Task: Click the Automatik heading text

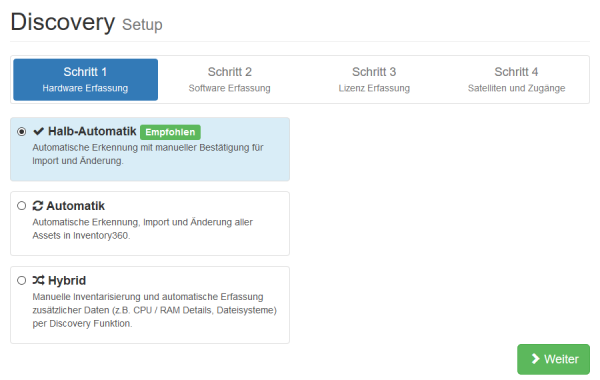Action: click(x=75, y=206)
